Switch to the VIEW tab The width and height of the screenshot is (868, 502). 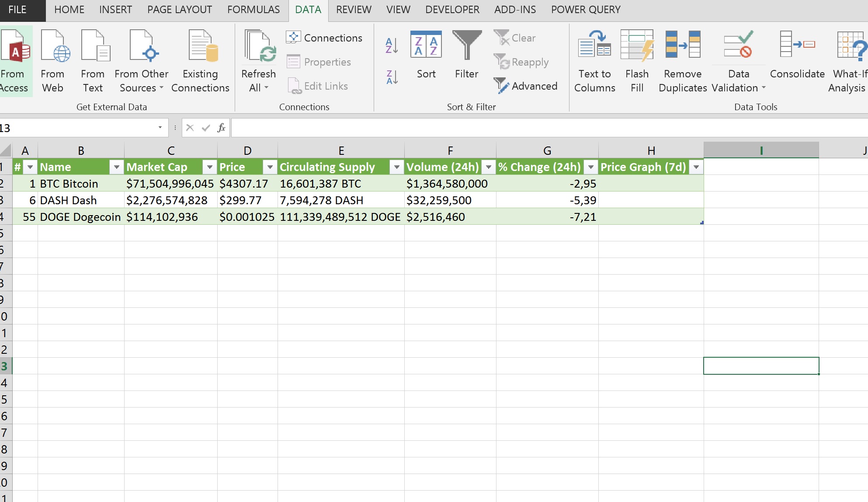pos(398,10)
